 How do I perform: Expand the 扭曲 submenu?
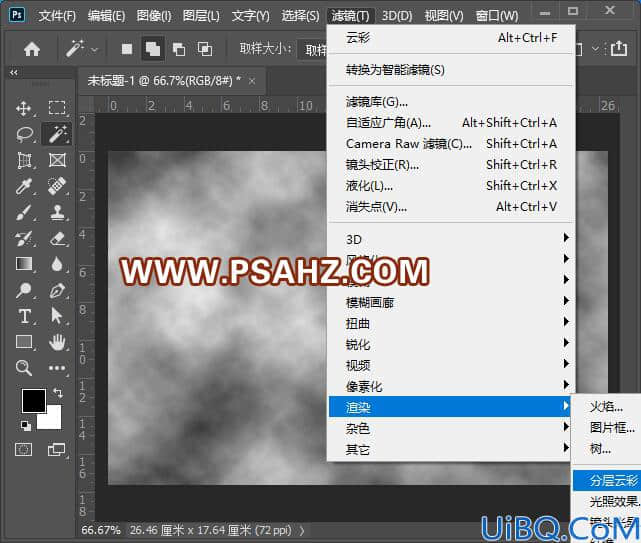click(450, 323)
